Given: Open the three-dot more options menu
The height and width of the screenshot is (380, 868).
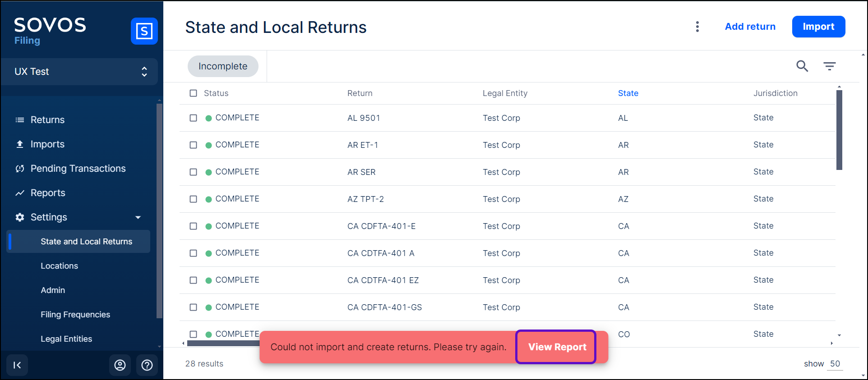Looking at the screenshot, I should click(697, 27).
